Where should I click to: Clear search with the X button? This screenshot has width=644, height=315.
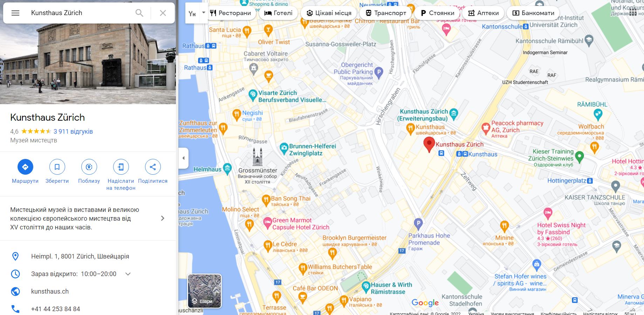point(163,13)
